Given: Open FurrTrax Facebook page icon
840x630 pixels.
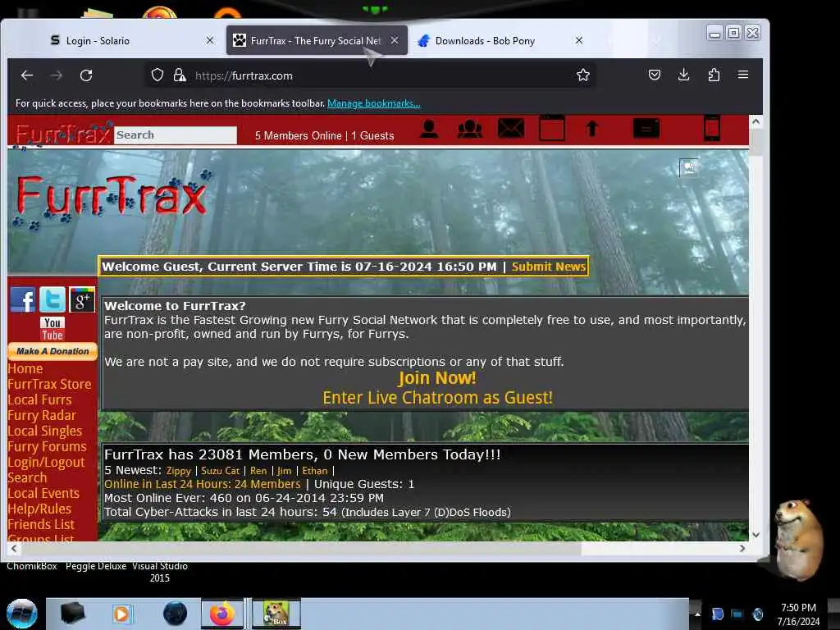Looking at the screenshot, I should (22, 299).
